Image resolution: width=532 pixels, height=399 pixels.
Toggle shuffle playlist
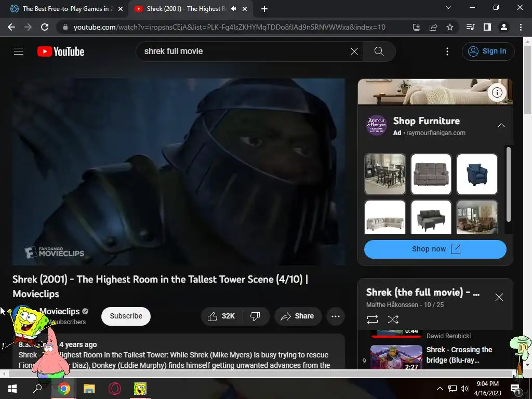coord(393,320)
